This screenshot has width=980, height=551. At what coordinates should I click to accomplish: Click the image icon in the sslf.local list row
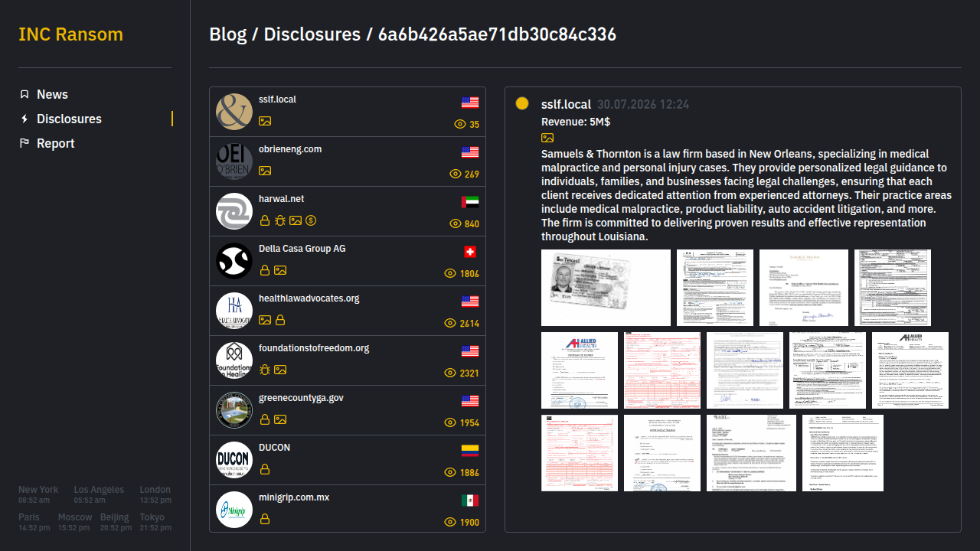click(x=265, y=121)
